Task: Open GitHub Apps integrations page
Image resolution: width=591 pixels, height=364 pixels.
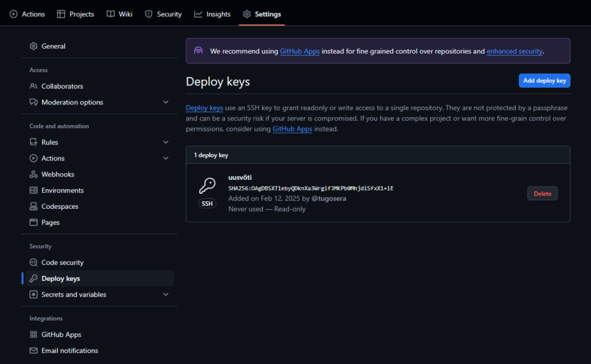Action: [x=99, y=334]
